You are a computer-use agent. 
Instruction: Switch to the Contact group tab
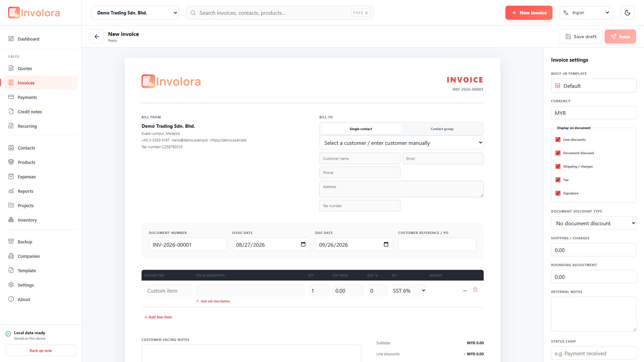coord(442,129)
